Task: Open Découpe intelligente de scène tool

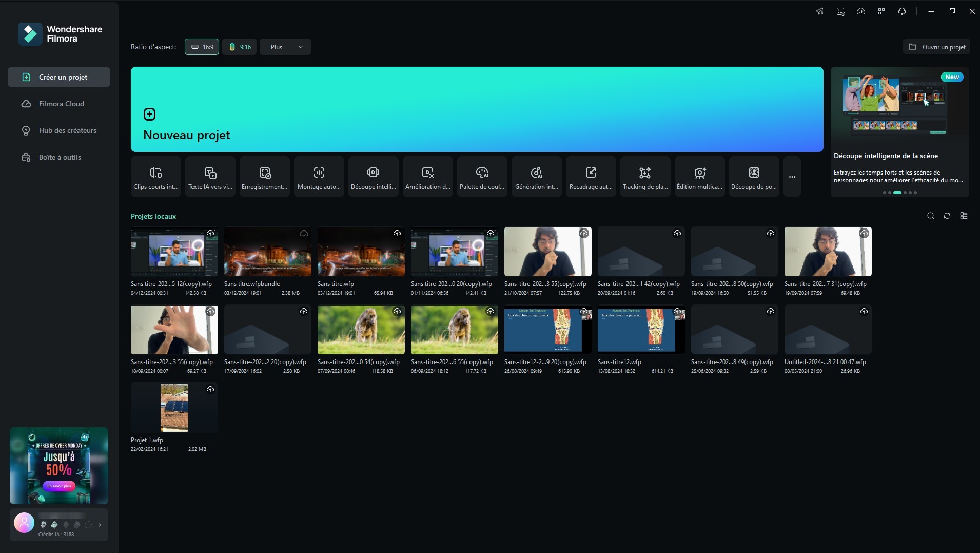Action: pos(374,177)
